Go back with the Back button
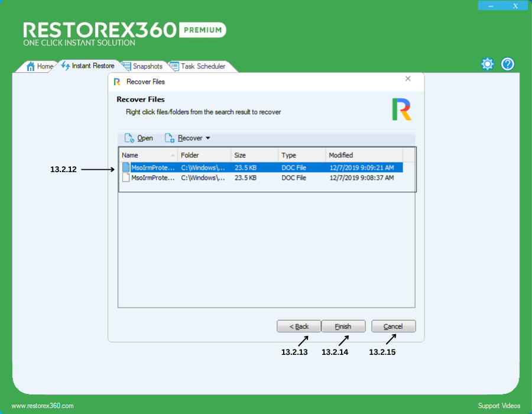This screenshot has height=414, width=532. click(x=299, y=326)
